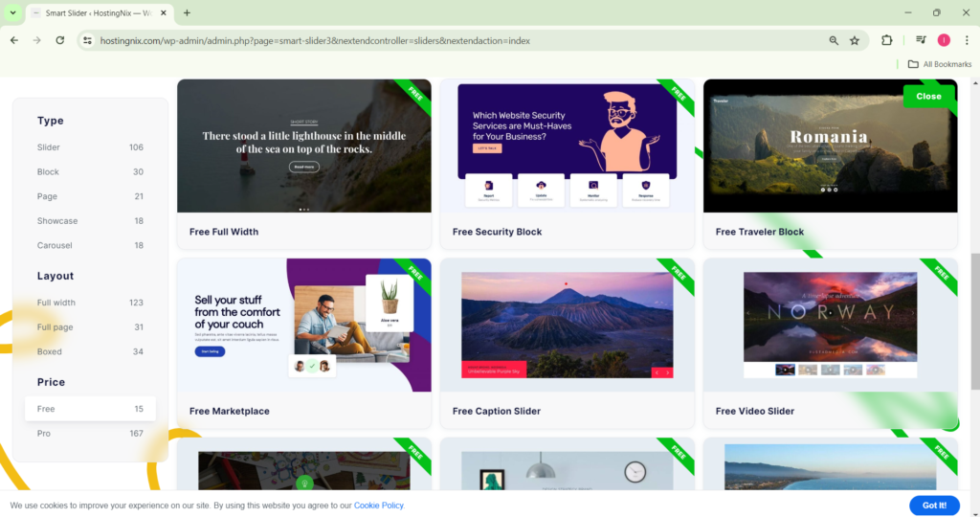Bookmark this page with the star icon

pos(855,40)
